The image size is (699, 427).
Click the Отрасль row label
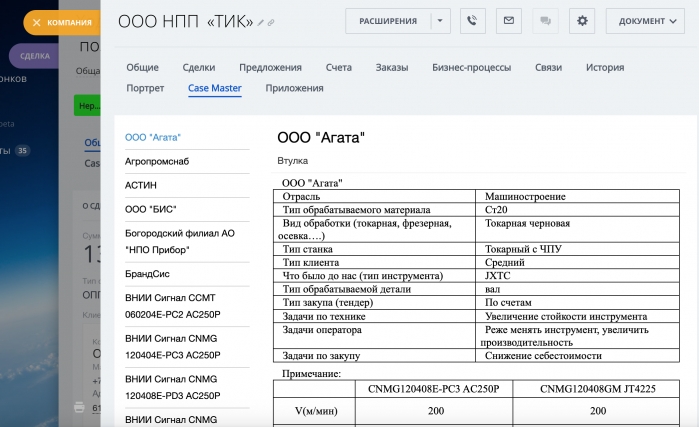tap(301, 197)
